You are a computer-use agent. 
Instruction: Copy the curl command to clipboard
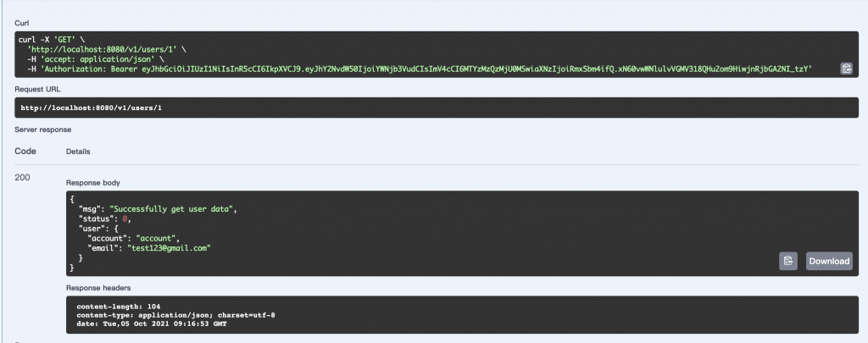click(845, 69)
